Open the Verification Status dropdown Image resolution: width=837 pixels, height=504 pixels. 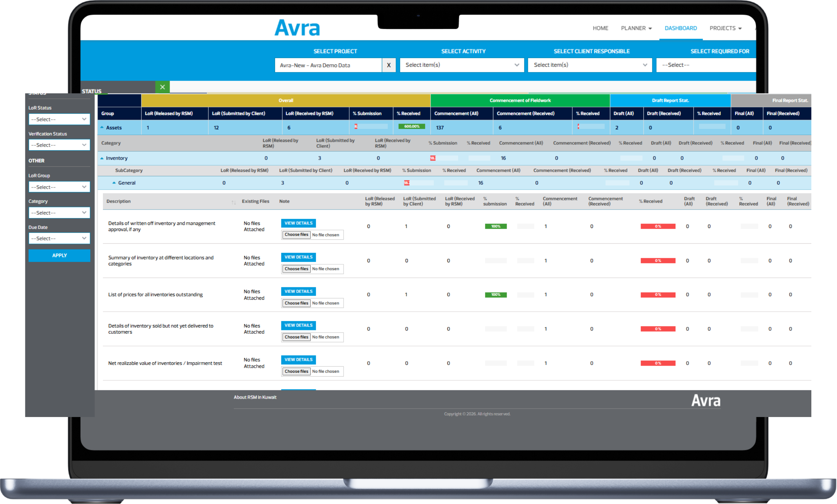pyautogui.click(x=59, y=145)
